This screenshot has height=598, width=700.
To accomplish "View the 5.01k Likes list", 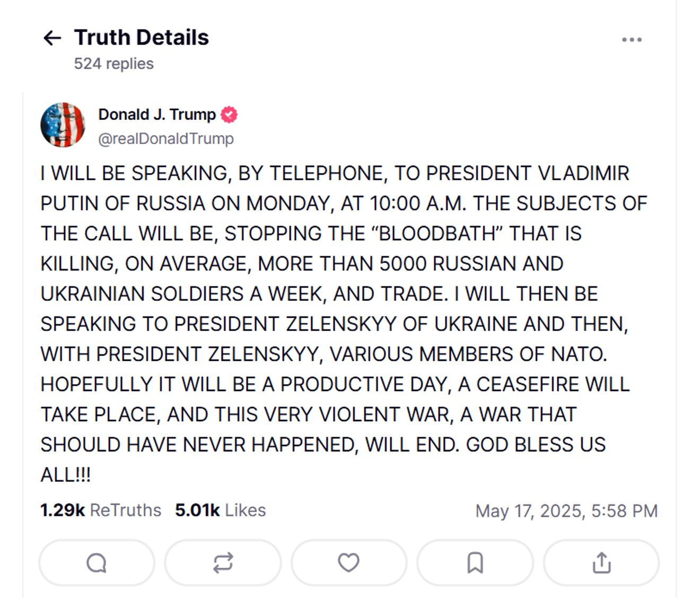I will [x=220, y=510].
